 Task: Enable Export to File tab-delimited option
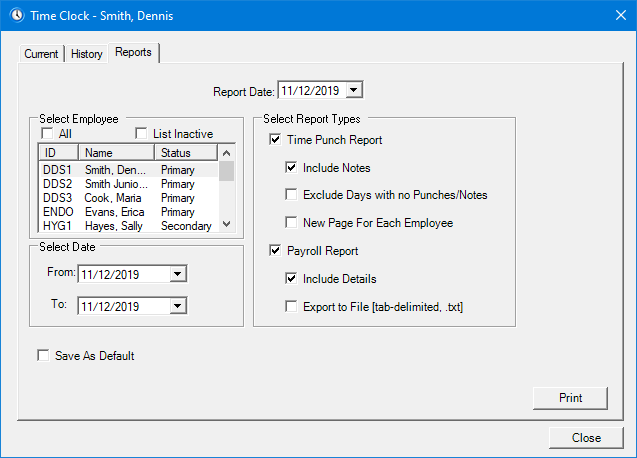pos(291,306)
